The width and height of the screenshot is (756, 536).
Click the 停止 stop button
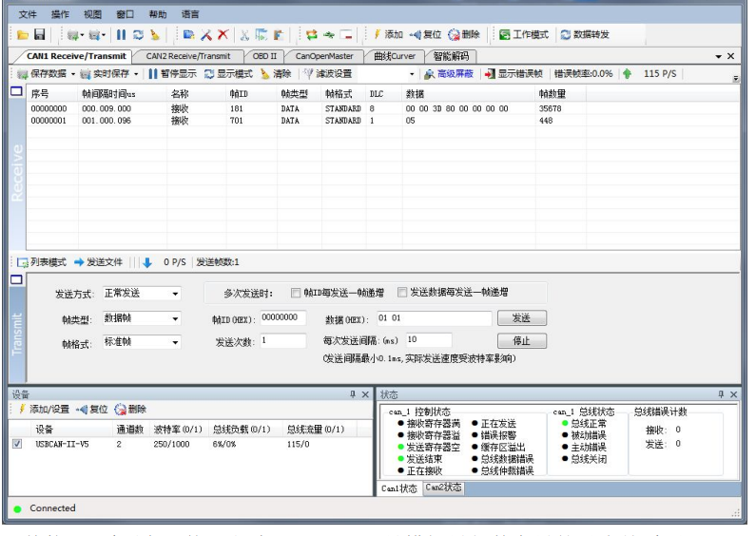tap(522, 341)
